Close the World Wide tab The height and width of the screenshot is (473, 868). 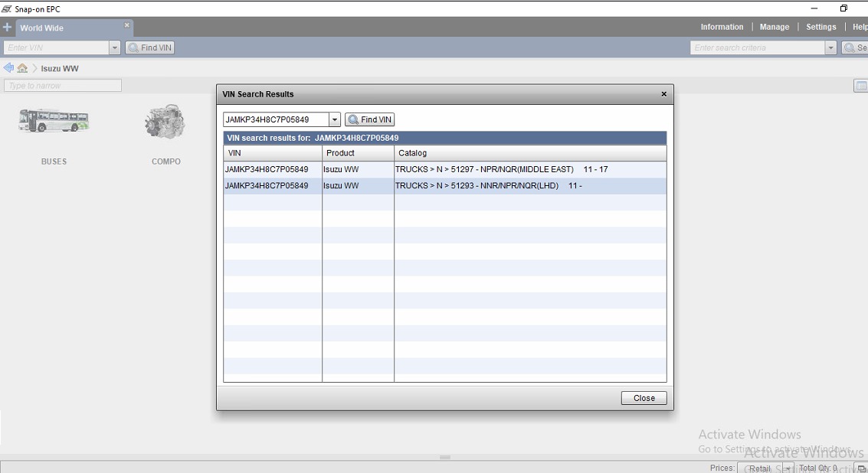pos(126,25)
